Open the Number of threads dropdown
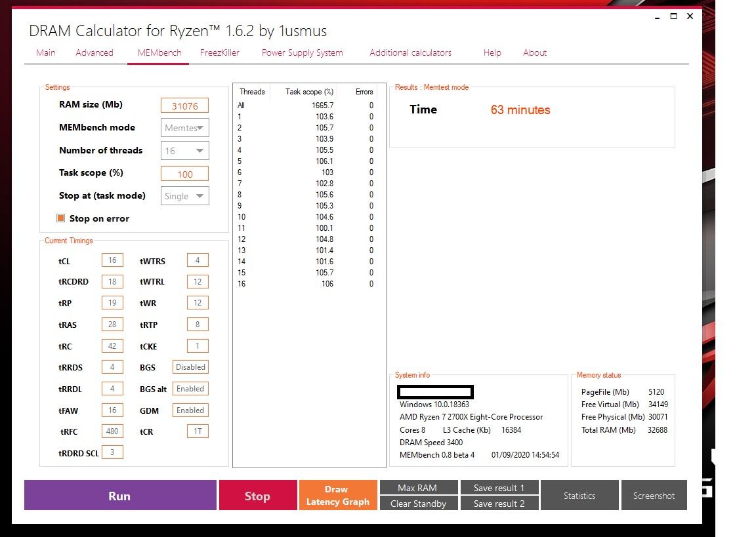This screenshot has height=537, width=756. [x=184, y=151]
